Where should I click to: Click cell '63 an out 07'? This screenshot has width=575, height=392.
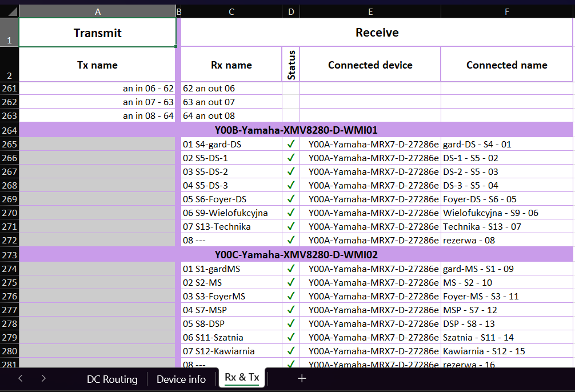231,102
